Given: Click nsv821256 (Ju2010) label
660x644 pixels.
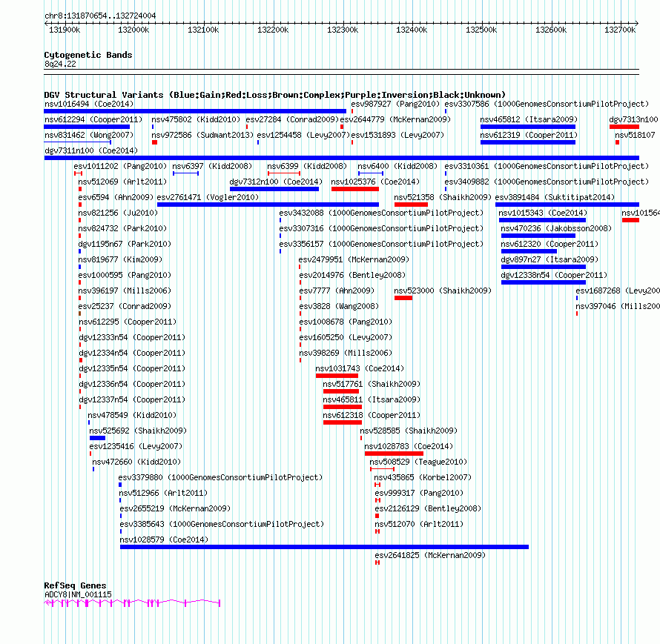Looking at the screenshot, I should pos(118,213).
